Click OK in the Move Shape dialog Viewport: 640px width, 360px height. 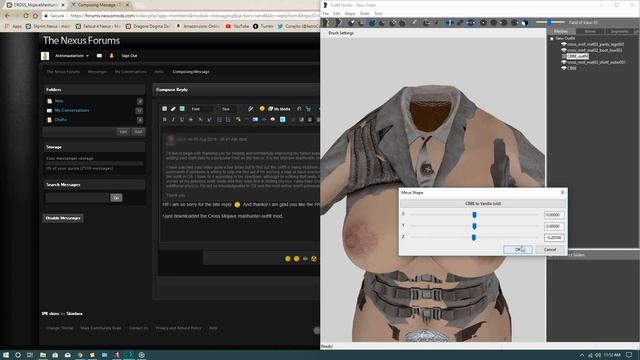point(518,249)
